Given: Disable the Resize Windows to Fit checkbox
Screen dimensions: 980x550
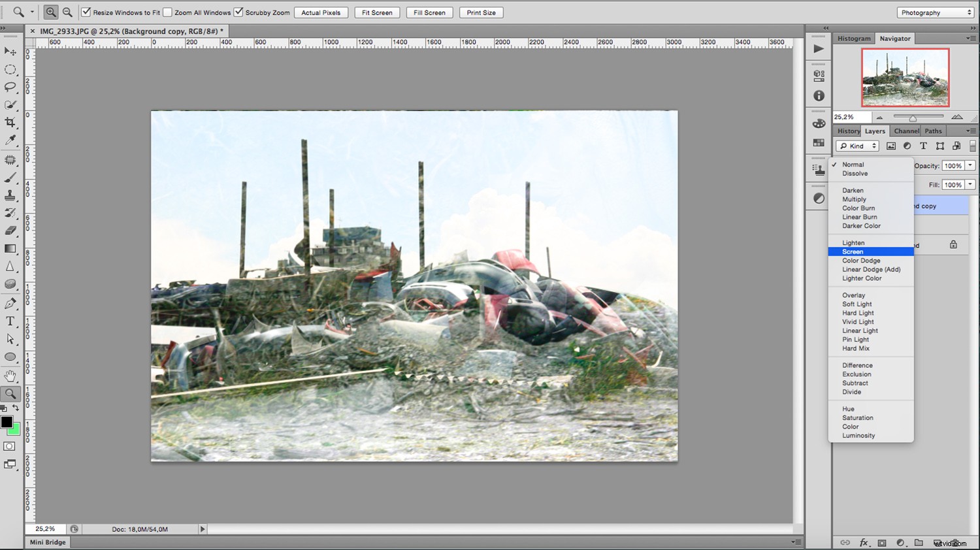Looking at the screenshot, I should [86, 12].
